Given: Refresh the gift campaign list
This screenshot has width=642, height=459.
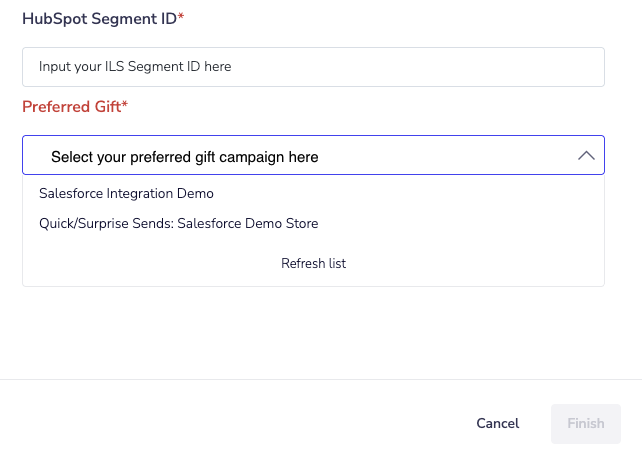Looking at the screenshot, I should click(313, 263).
